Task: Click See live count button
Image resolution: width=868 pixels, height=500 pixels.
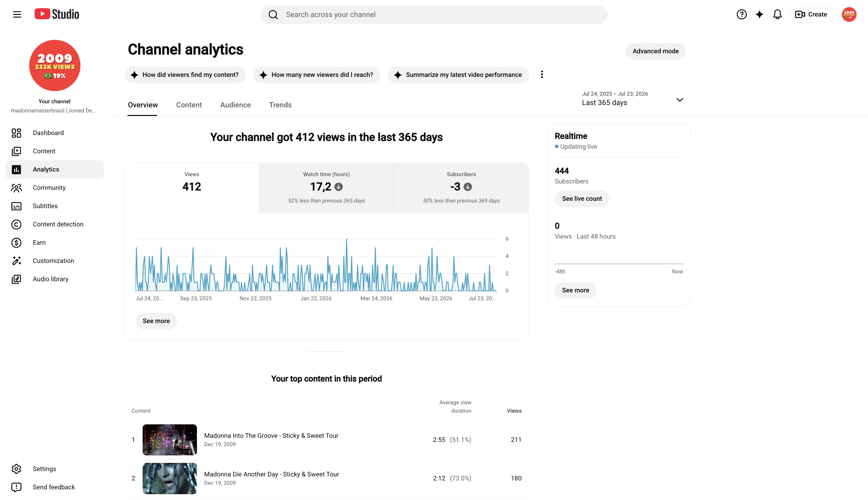Action: click(x=582, y=199)
